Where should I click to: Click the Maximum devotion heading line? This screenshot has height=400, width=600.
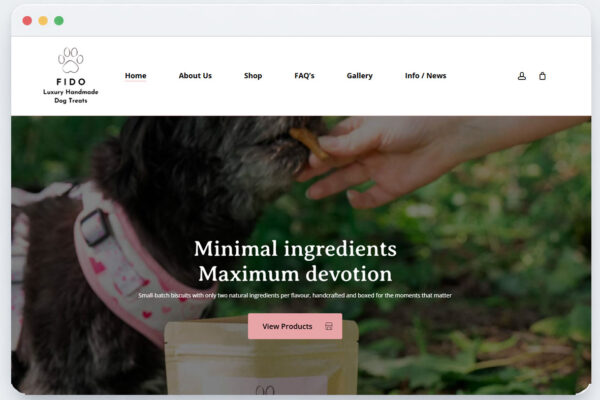(x=295, y=274)
